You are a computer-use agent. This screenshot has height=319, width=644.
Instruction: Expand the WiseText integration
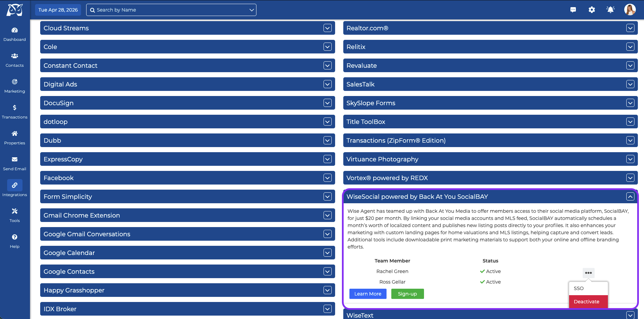click(630, 315)
